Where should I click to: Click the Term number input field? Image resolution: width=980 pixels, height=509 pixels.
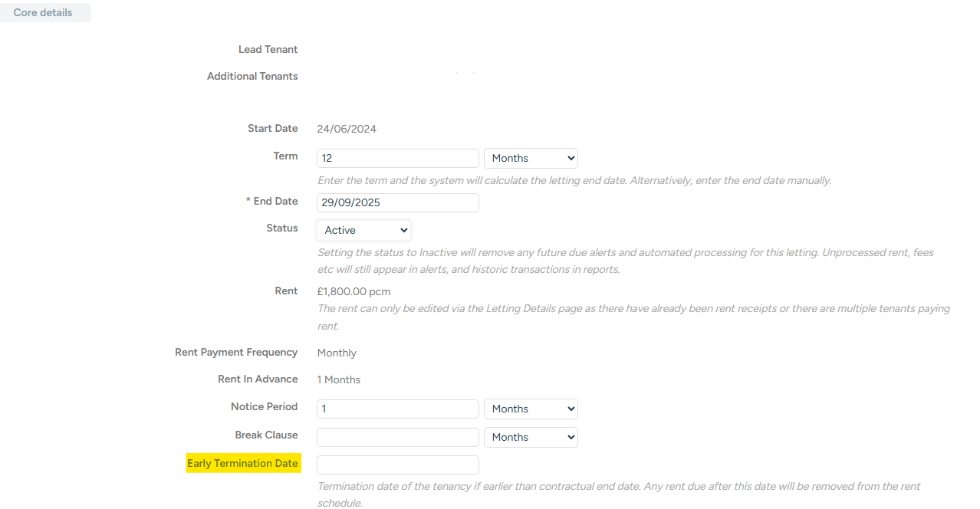[x=397, y=158]
